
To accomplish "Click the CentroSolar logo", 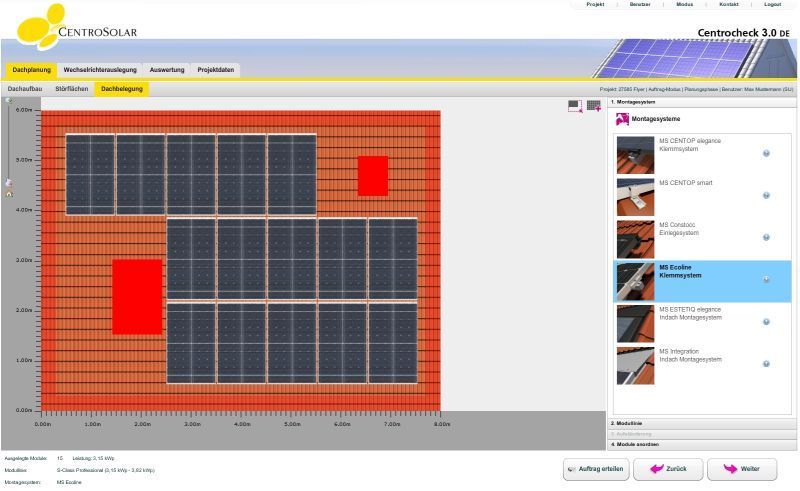I will click(77, 27).
